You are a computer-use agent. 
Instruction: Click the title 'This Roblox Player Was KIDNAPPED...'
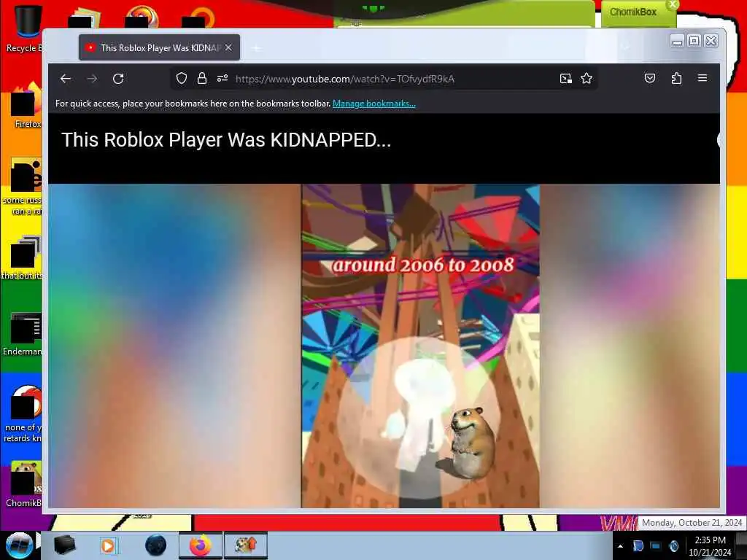pyautogui.click(x=226, y=140)
